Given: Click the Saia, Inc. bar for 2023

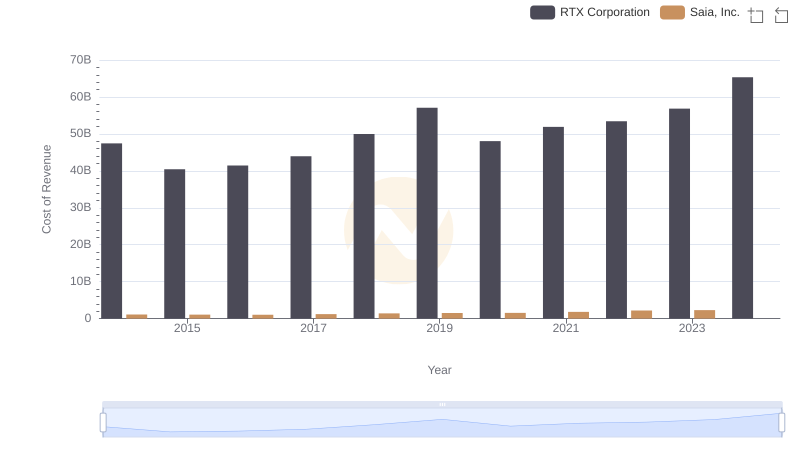Looking at the screenshot, I should 705,314.
